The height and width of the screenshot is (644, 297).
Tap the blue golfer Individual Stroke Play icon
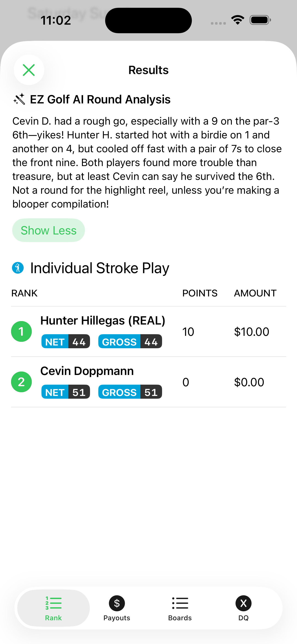pos(18,268)
